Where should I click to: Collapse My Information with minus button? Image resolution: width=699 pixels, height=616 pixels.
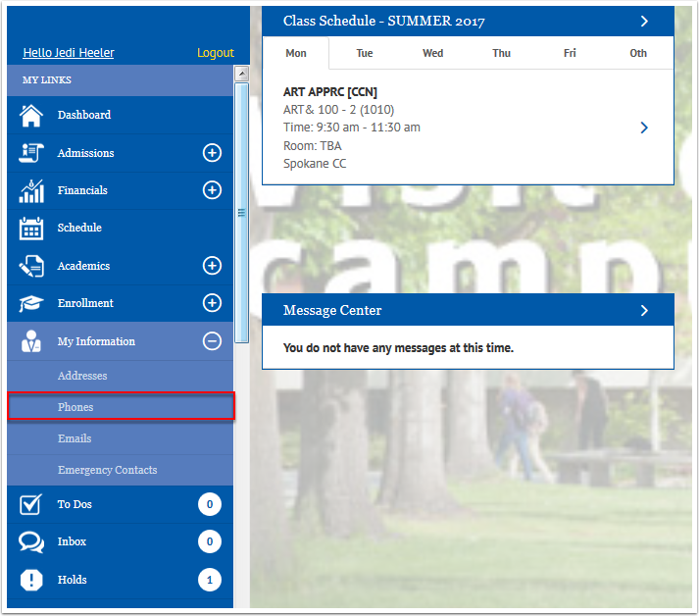pos(212,341)
